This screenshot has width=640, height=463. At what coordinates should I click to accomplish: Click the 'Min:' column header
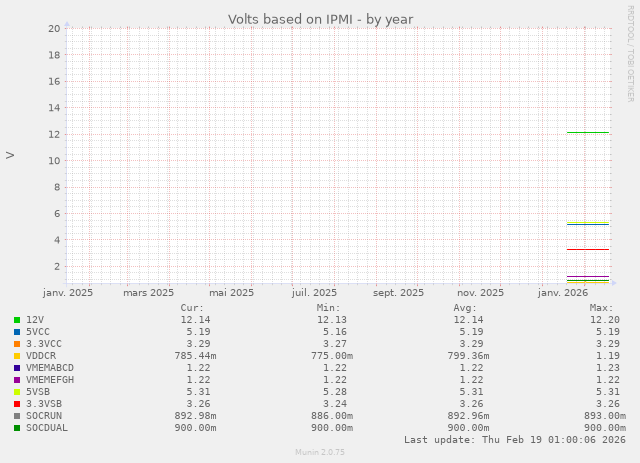(x=328, y=308)
